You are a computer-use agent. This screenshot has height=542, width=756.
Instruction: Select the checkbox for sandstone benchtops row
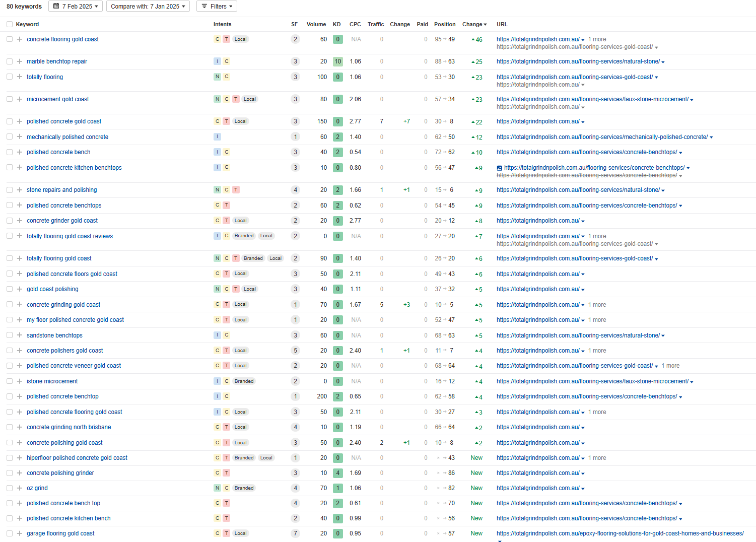[10, 335]
